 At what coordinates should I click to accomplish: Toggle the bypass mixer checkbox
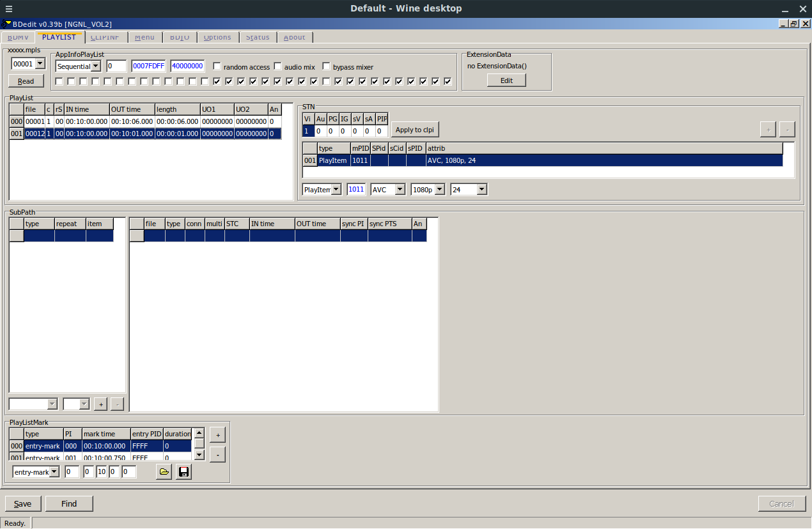(326, 66)
